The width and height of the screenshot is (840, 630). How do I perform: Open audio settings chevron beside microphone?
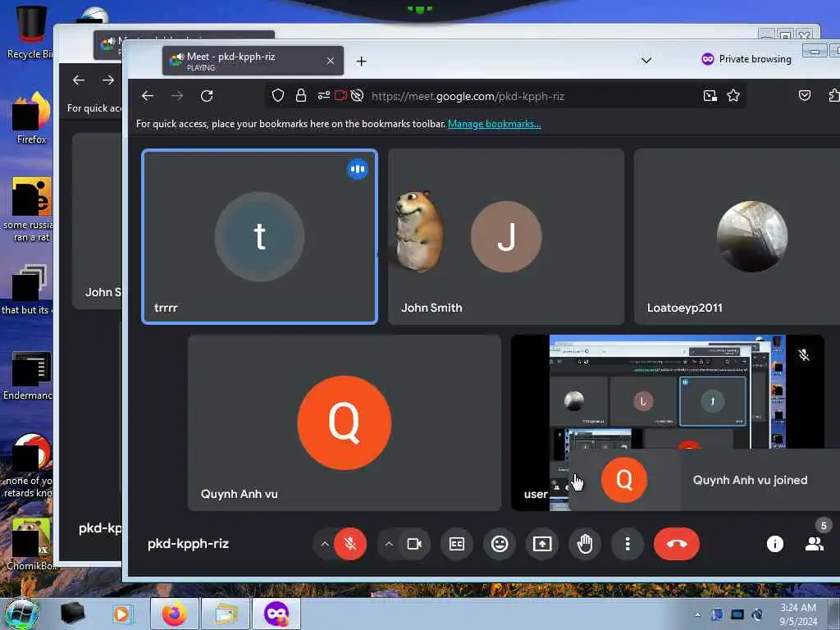tap(325, 544)
